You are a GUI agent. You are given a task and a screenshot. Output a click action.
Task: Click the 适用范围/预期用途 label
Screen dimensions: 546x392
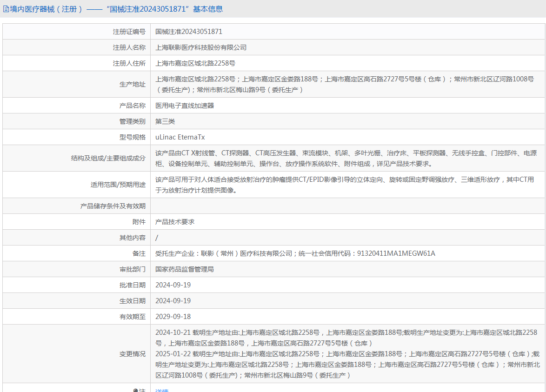pos(118,185)
